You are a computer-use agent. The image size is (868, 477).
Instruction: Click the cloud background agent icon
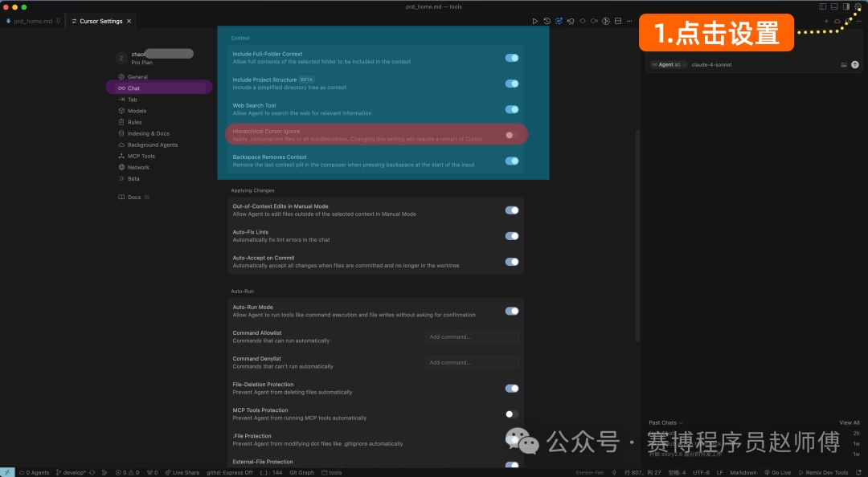pos(837,21)
